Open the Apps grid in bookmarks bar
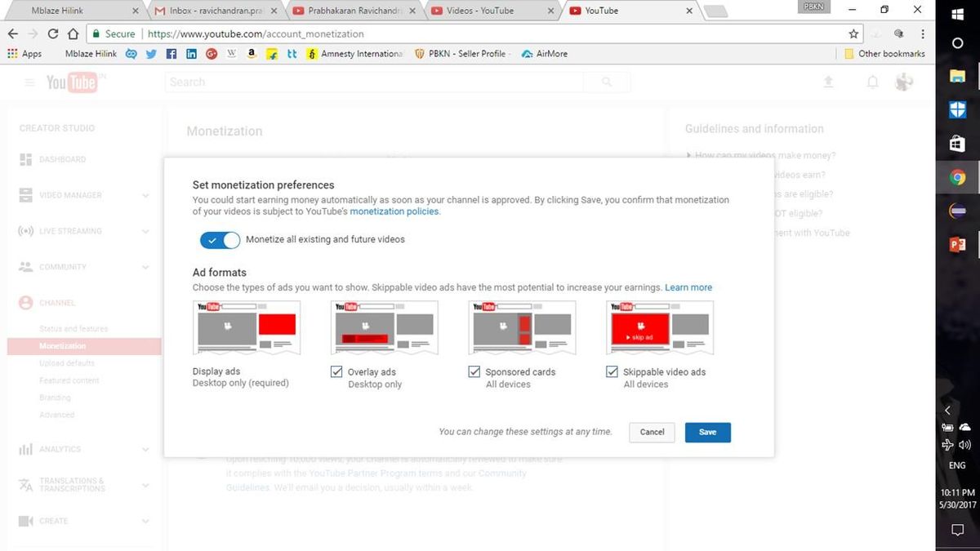Screen dimensions: 980x551 pos(24,54)
